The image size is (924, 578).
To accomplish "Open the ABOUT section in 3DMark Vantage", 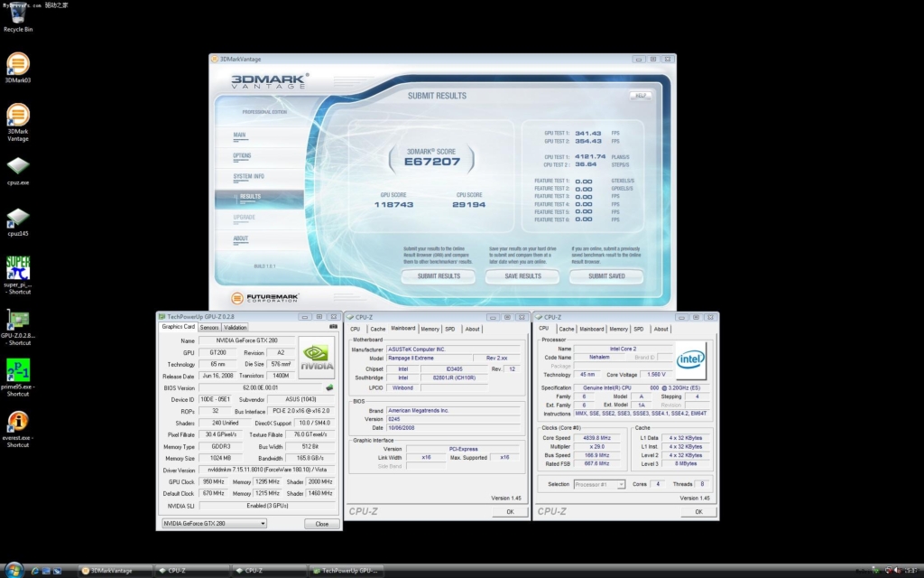I will [x=240, y=238].
